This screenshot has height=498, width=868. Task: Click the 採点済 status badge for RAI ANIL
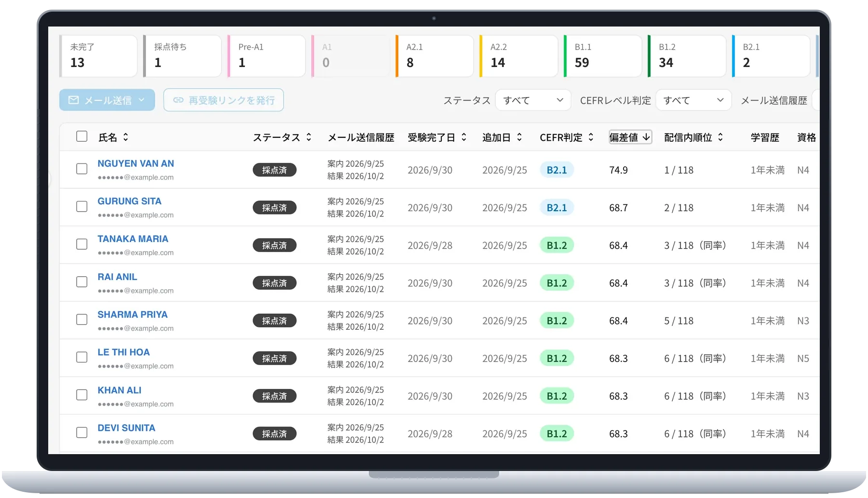[274, 283]
